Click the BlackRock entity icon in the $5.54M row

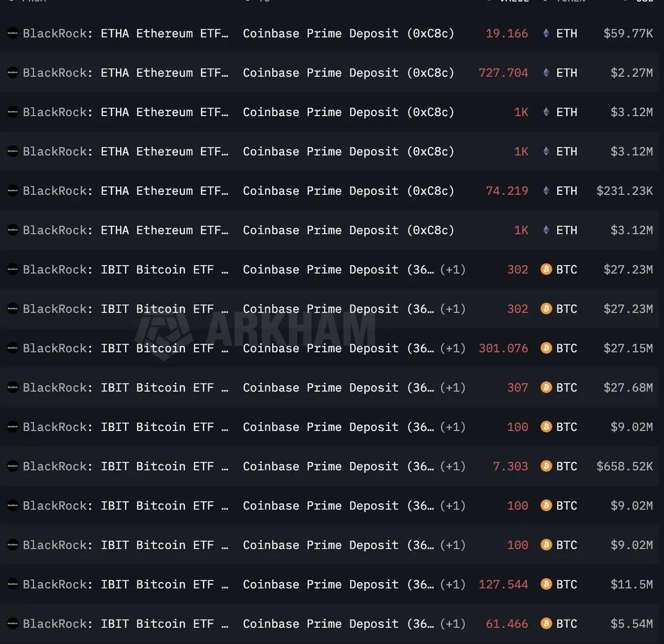tap(13, 624)
